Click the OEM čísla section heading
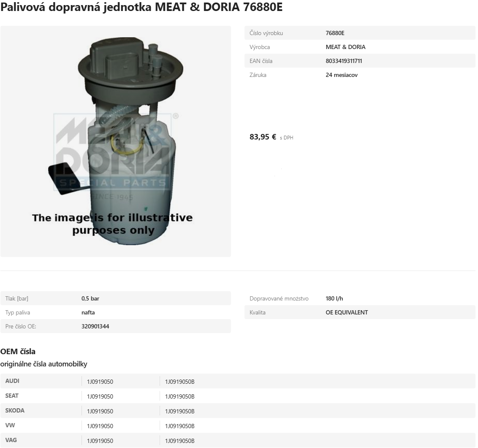Image resolution: width=478 pixels, height=448 pixels. click(x=18, y=351)
